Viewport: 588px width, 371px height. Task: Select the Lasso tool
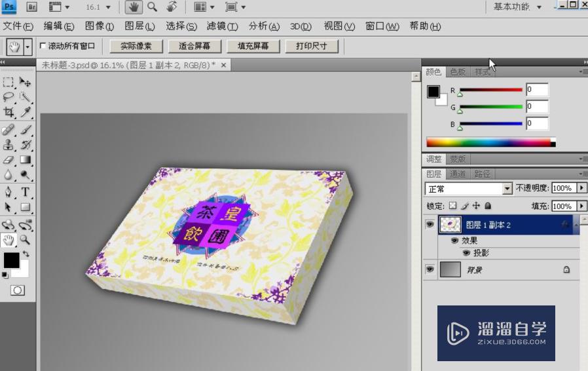tap(9, 97)
